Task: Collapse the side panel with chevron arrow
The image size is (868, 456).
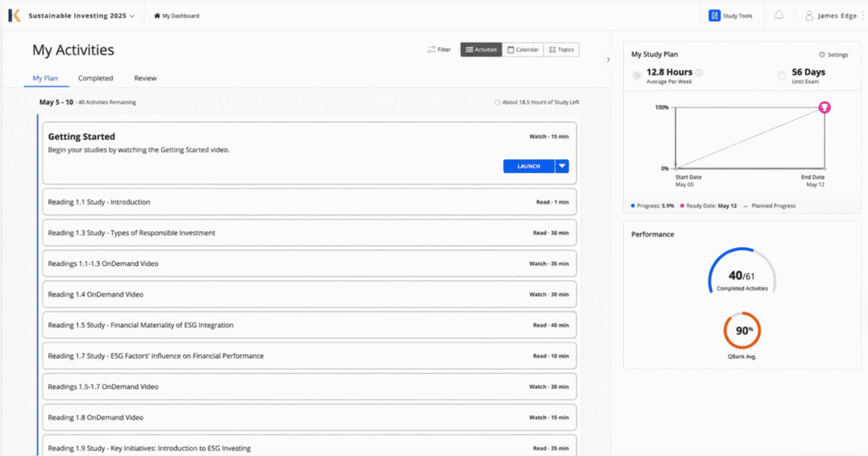Action: [x=609, y=60]
